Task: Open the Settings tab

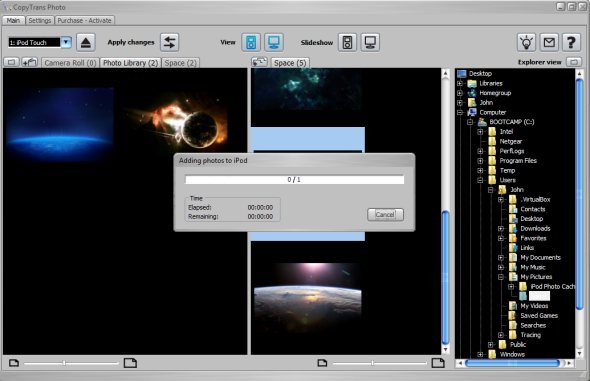Action: point(40,20)
